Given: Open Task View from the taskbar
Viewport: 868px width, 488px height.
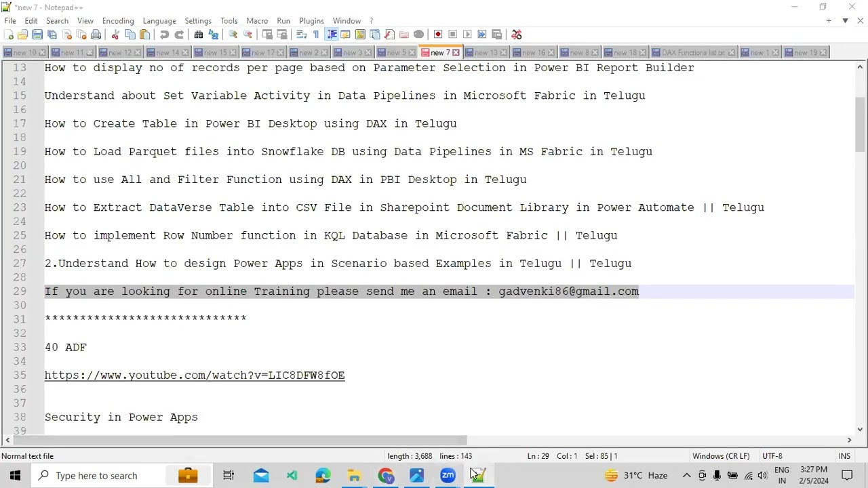Looking at the screenshot, I should point(229,476).
